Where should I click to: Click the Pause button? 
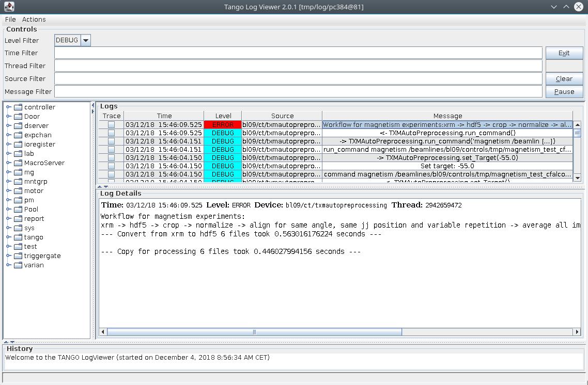click(564, 91)
